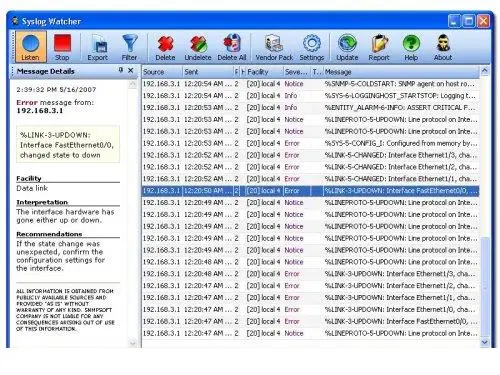Viewport: 500px width, 375px height.
Task: Close the Message Details panel
Action: click(131, 70)
